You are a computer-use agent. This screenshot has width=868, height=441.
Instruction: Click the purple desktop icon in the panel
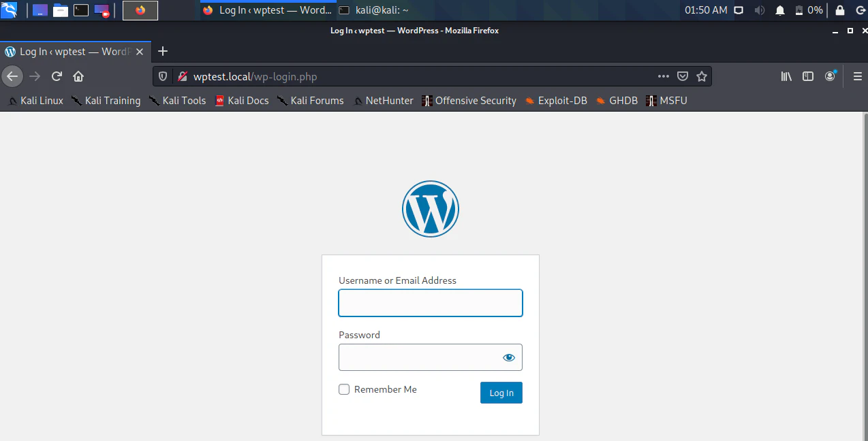40,10
